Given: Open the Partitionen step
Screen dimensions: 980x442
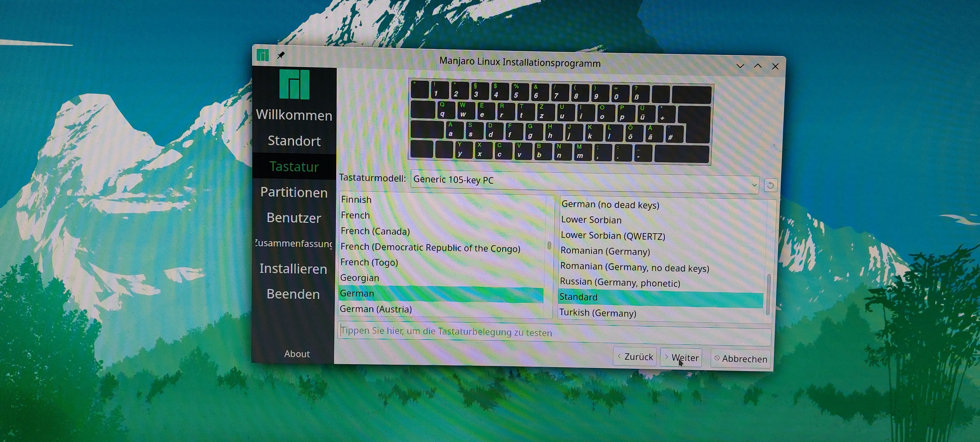Looking at the screenshot, I should coord(294,192).
